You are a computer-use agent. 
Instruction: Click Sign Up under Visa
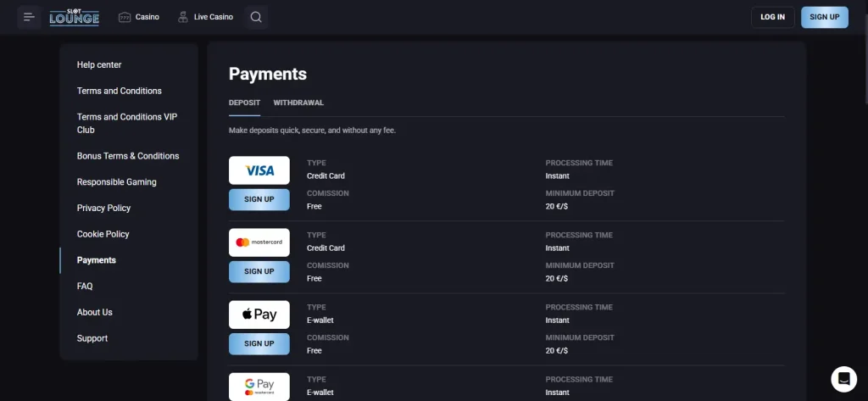pos(259,199)
